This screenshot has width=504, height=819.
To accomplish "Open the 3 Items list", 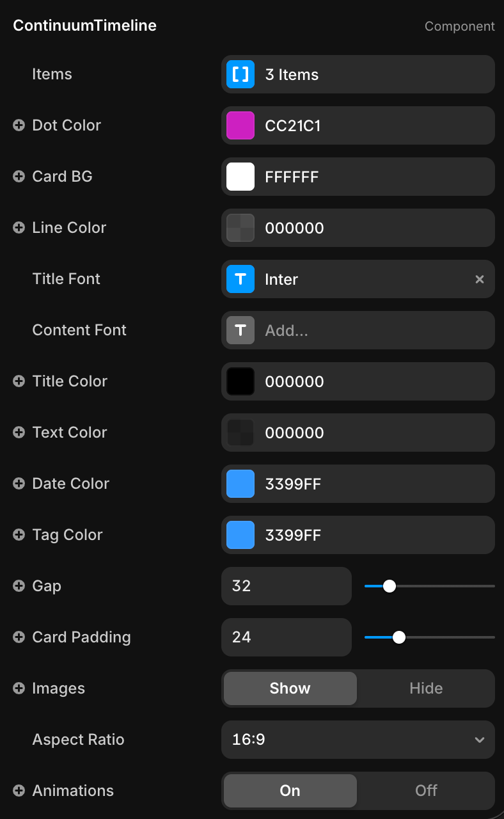I will 371,74.
